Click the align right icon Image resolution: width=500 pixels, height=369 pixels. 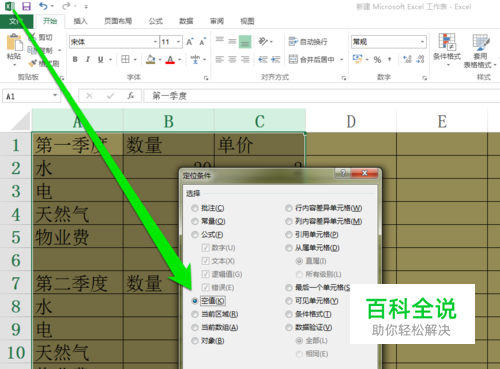coord(245,59)
